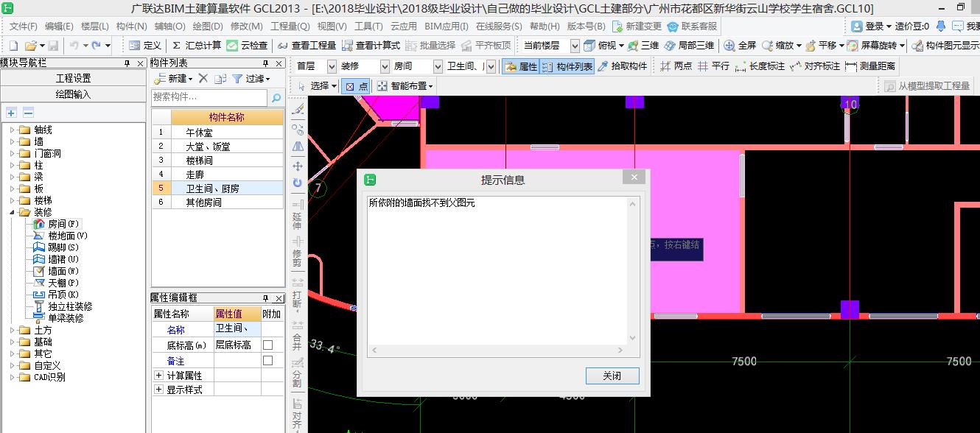Click 新建 new component button
Screen dimensions: 980x433
point(173,78)
